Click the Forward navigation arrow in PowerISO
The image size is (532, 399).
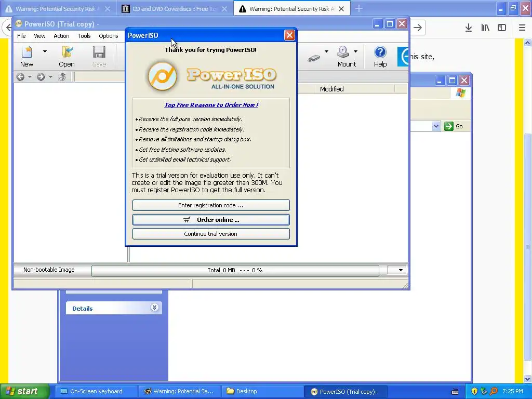point(41,77)
